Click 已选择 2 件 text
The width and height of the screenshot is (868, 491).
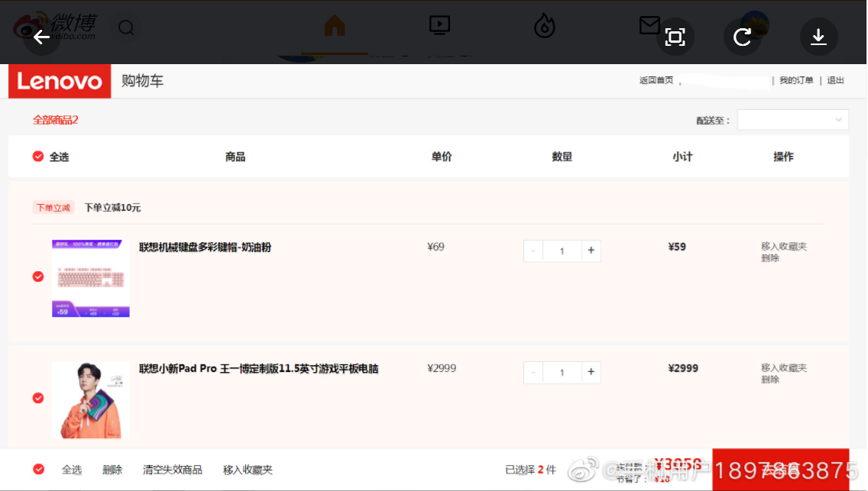[x=530, y=470]
